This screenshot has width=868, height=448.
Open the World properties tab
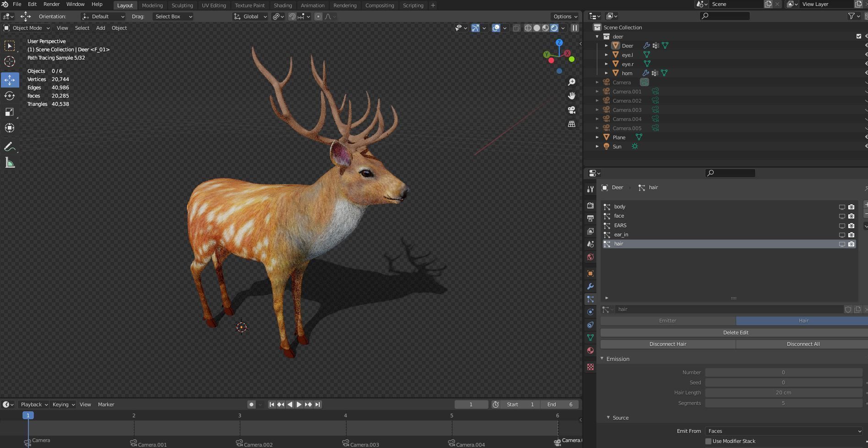pos(590,257)
